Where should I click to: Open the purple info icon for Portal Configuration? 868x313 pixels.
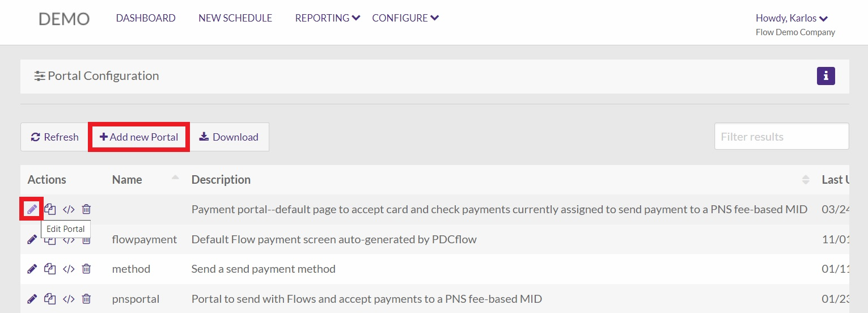(826, 75)
